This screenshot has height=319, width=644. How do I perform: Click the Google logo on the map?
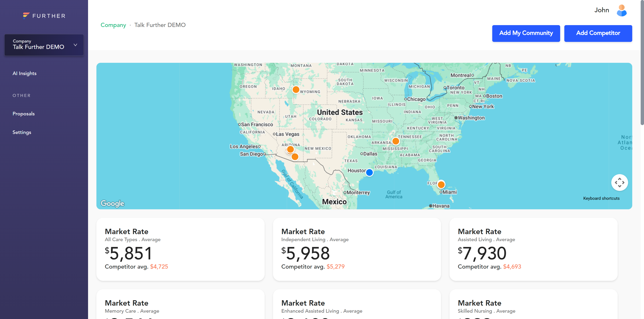(112, 203)
